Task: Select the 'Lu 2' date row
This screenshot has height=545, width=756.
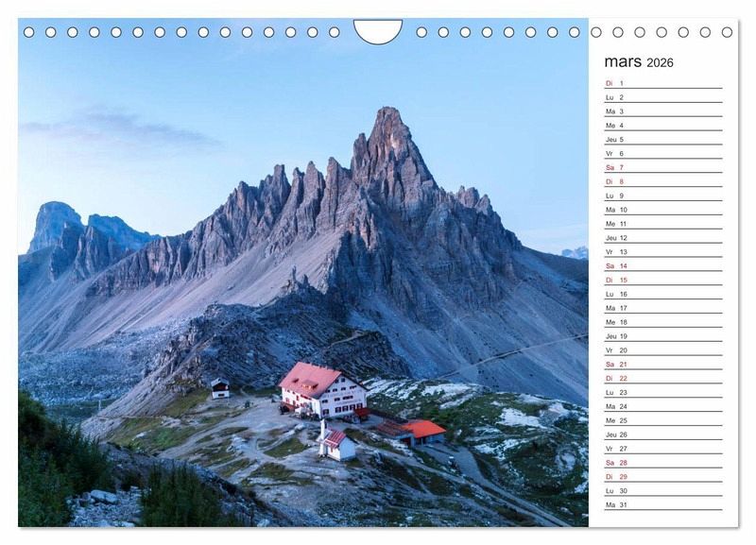Action: 663,97
